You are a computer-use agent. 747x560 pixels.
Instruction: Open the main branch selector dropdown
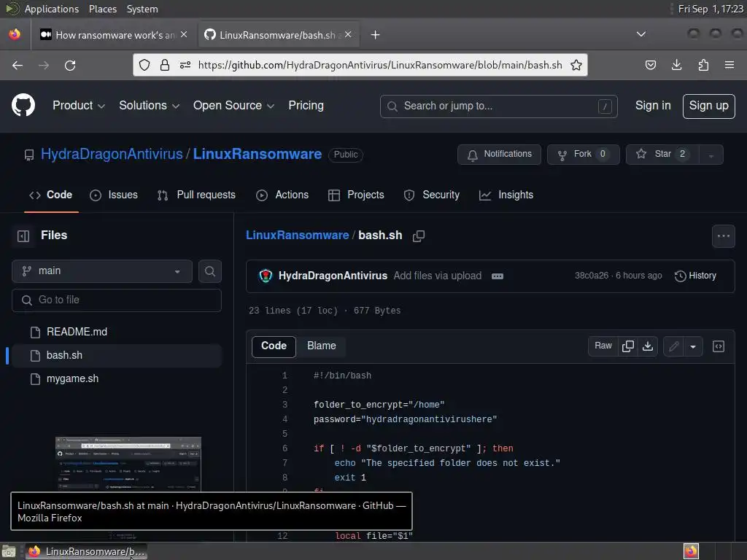pyautogui.click(x=102, y=271)
